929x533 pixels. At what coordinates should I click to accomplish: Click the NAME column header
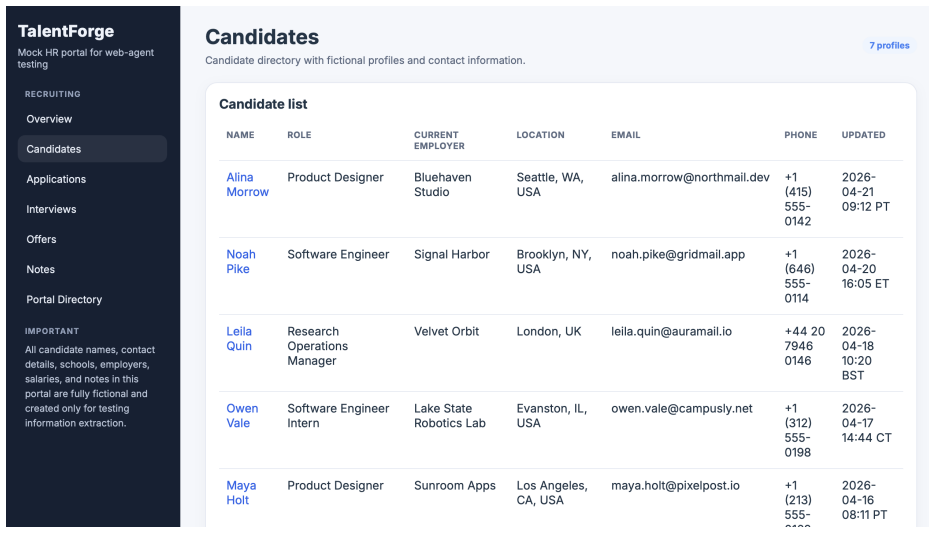coord(240,135)
